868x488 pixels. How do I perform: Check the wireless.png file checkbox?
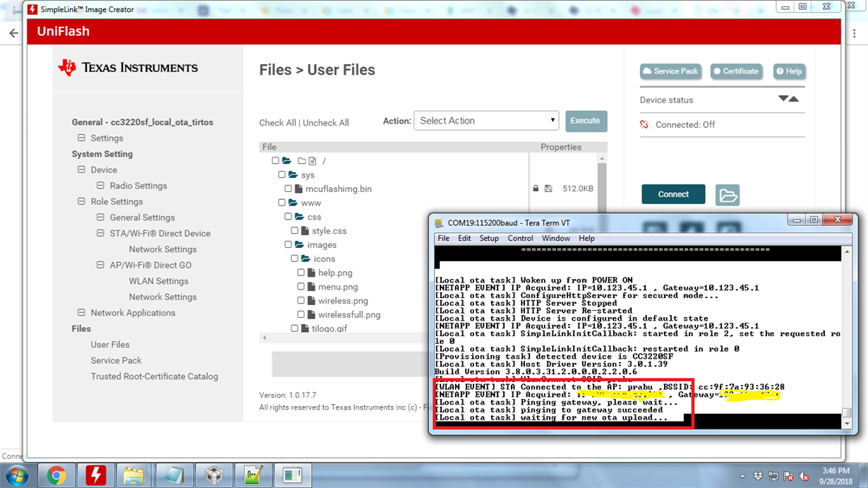click(301, 300)
